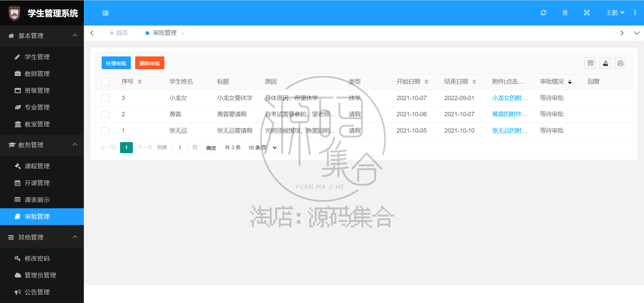Viewport: 644px width, 303px height.
Task: Open 专业管理 in the sidebar
Action: (42, 107)
